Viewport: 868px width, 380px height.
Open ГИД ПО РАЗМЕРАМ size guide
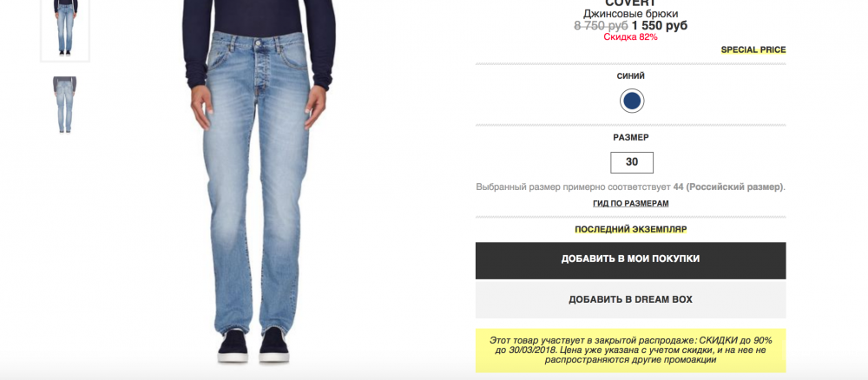pos(630,204)
